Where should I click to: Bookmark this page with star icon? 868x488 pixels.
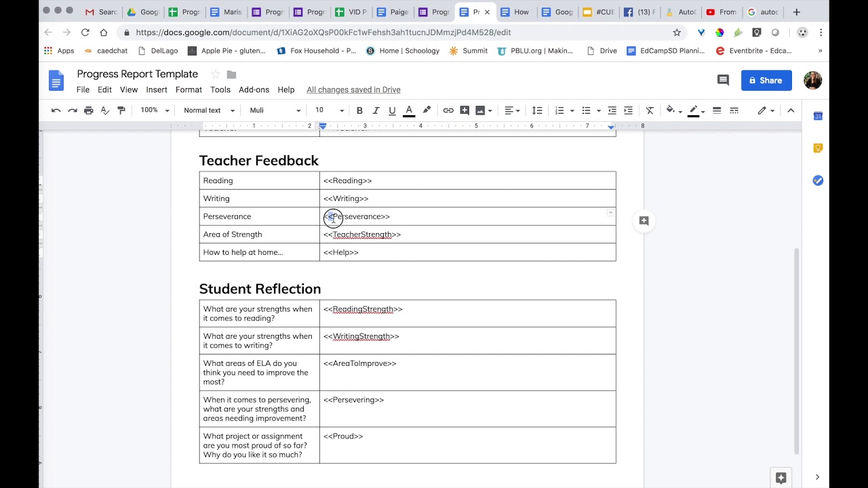click(x=677, y=32)
